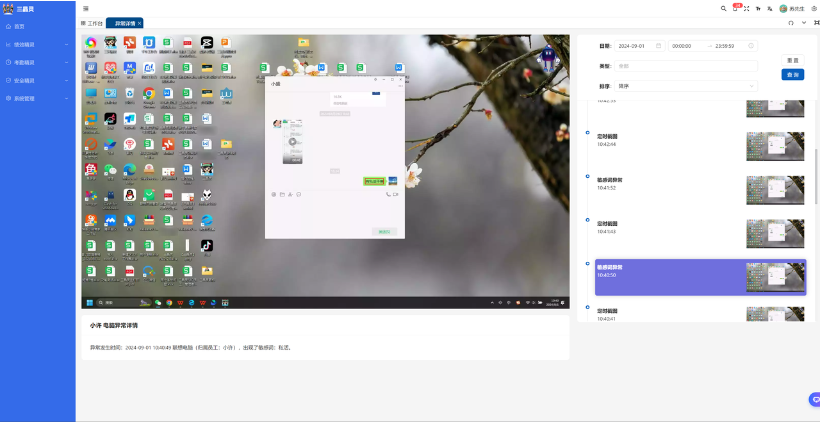Open the settings gear icon at top right
The image size is (823, 424).
point(814,8)
